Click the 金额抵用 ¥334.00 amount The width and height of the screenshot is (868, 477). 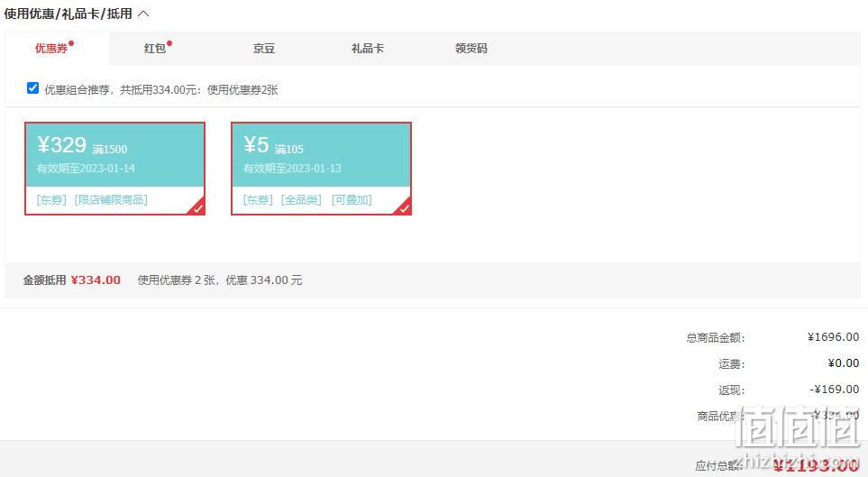[96, 280]
